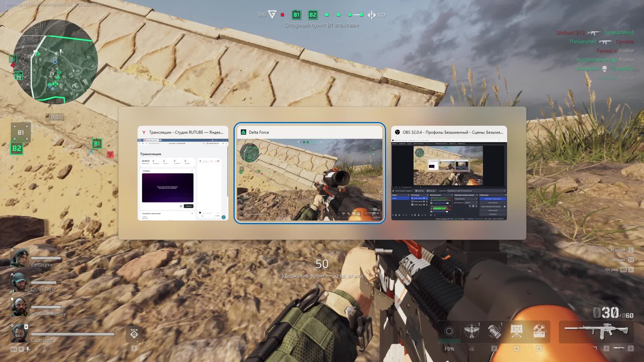Image resolution: width=644 pixels, height=362 pixels.
Task: Select the primary assault rifle slot
Action: point(596,330)
